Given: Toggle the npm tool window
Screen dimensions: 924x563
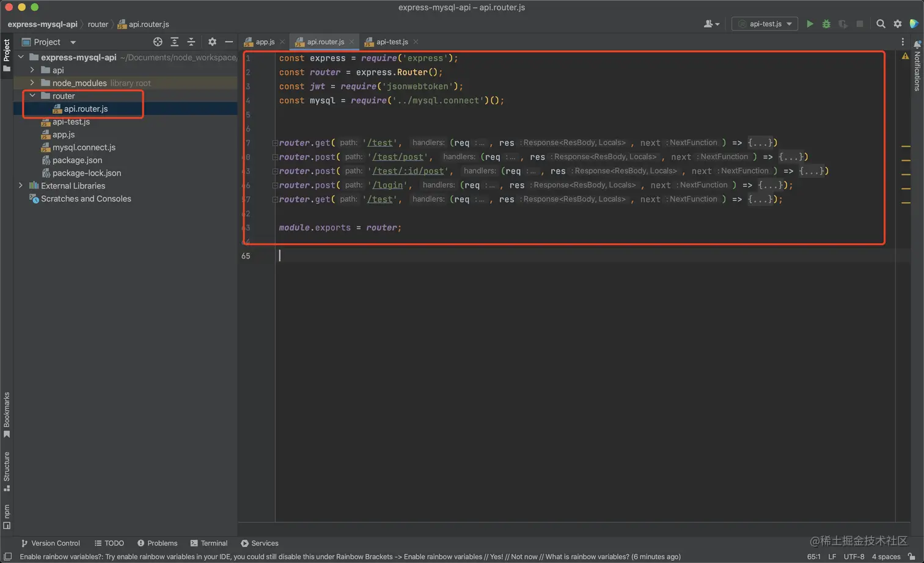Looking at the screenshot, I should pos(7,516).
